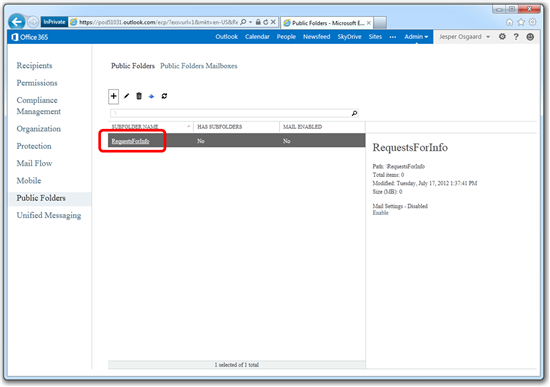Refresh the public folders list

pyautogui.click(x=164, y=96)
